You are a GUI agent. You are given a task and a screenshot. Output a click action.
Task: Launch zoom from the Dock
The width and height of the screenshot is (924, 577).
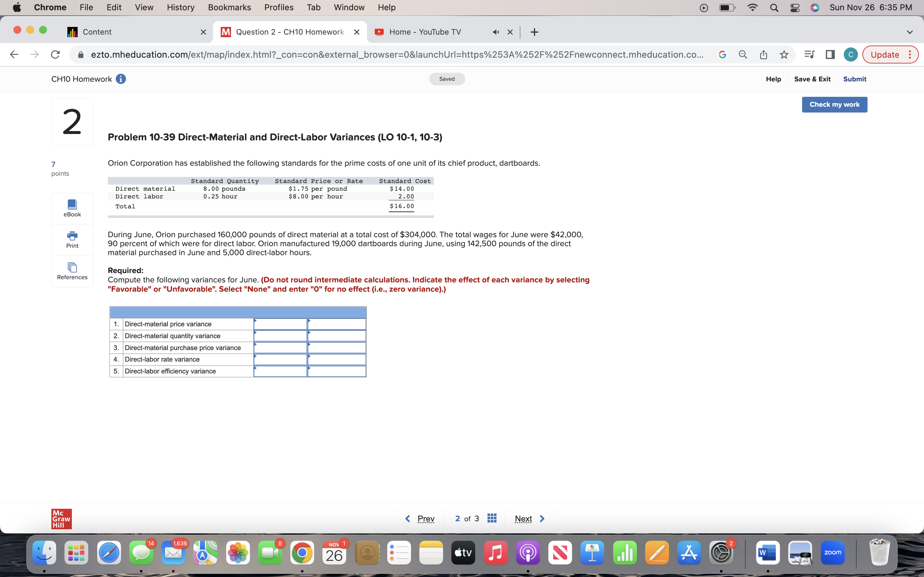(834, 552)
